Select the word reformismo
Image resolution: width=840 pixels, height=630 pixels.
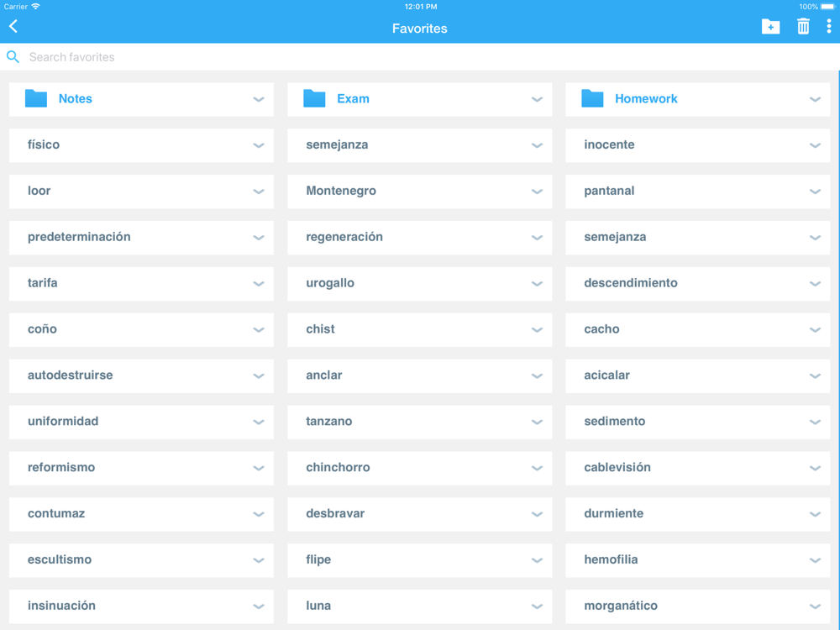[x=61, y=467]
